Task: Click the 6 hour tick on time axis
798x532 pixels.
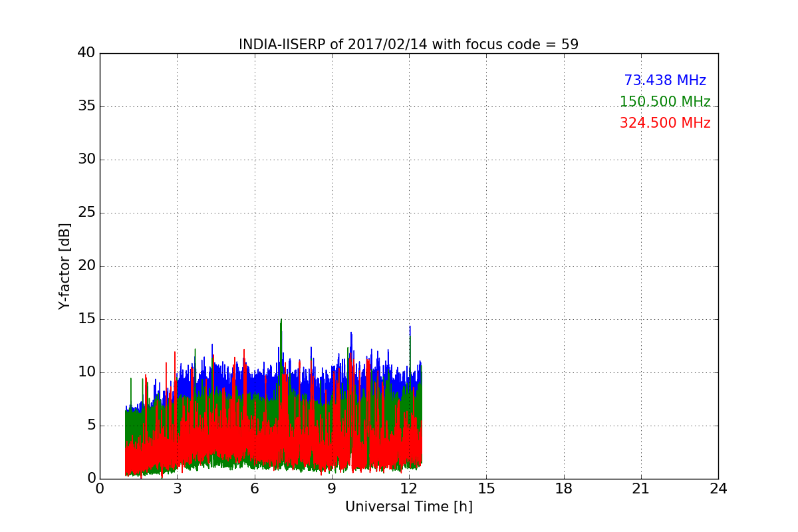Action: 254,489
